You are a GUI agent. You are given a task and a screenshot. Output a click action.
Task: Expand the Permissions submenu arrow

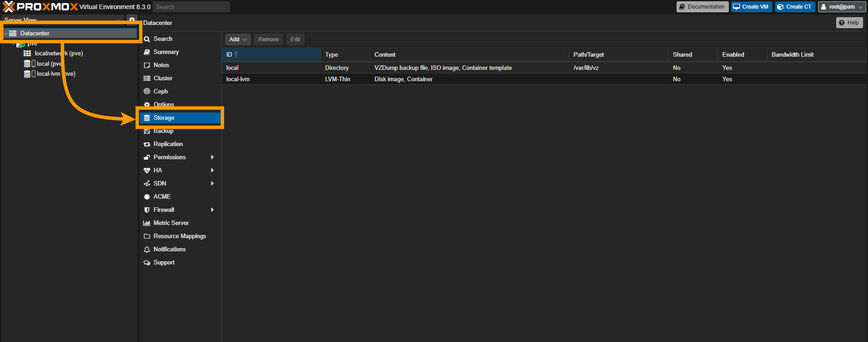click(212, 157)
